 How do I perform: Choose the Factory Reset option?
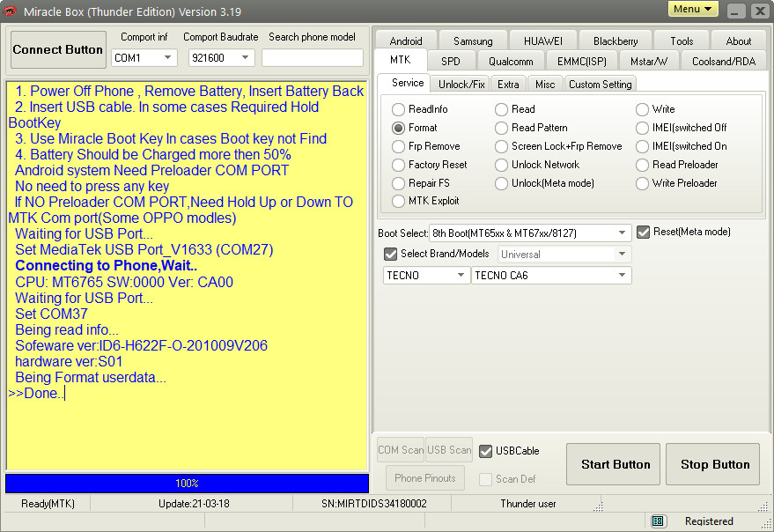[x=430, y=165]
